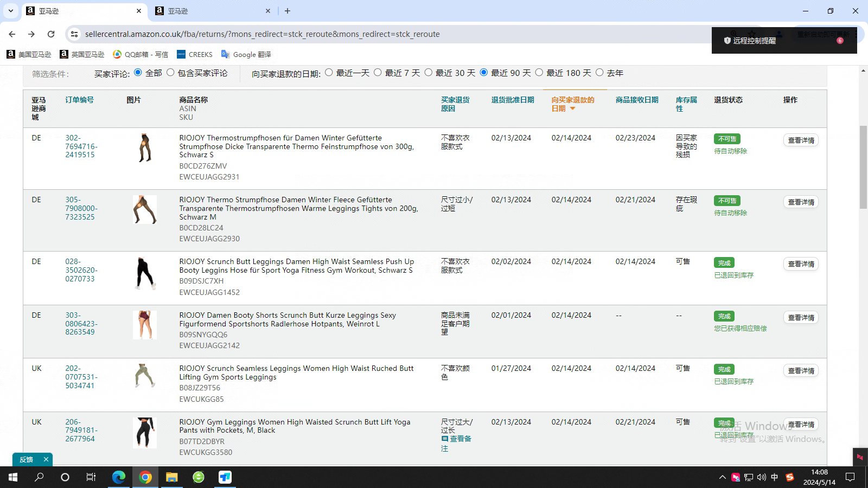The width and height of the screenshot is (868, 488).
Task: Open Windows taskbar search
Action: (39, 477)
